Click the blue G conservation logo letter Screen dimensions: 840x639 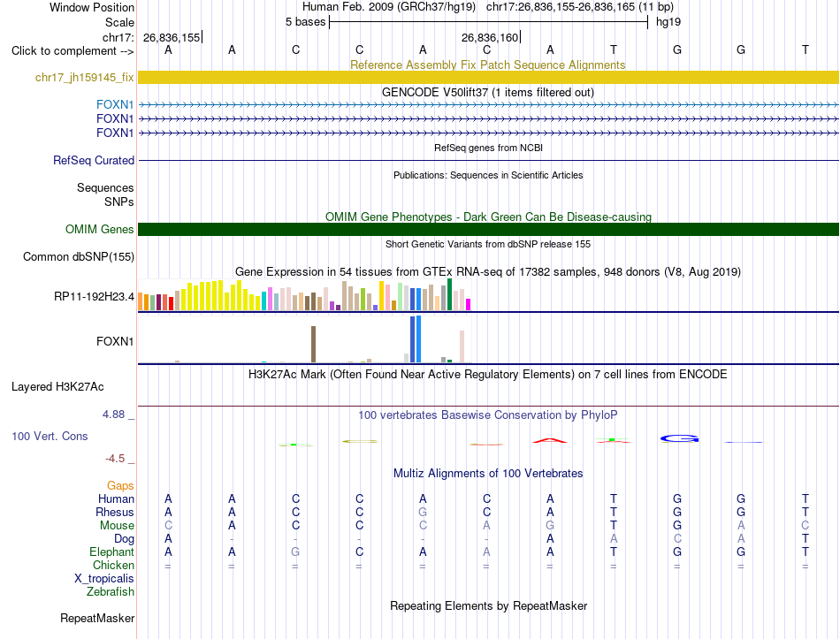[x=679, y=438]
